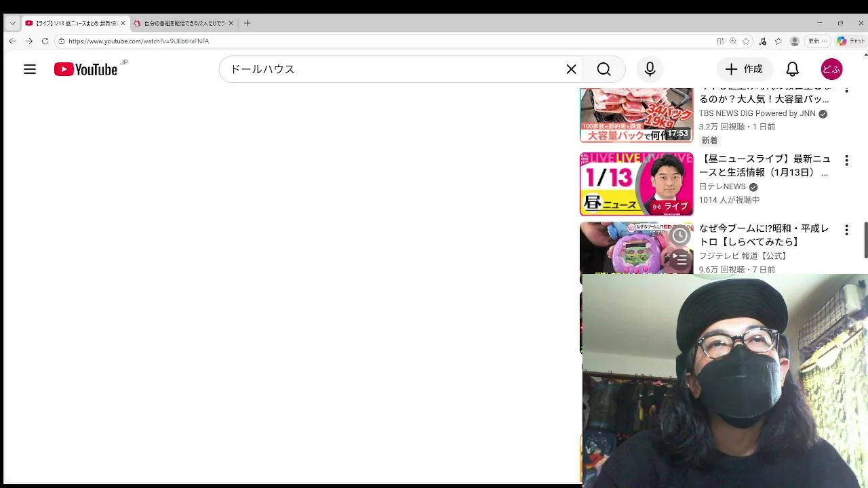Click the install app icon in the address bar
The image size is (868, 488).
tap(720, 41)
